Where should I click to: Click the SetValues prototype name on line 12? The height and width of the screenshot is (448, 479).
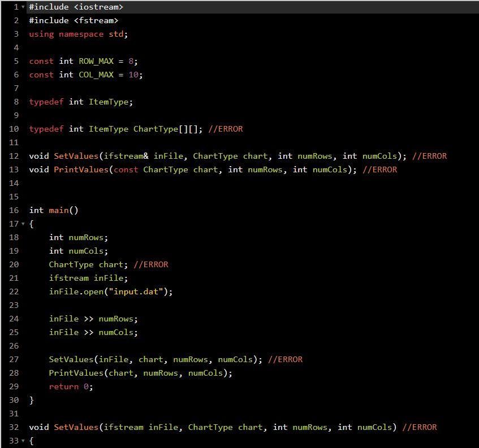(76, 156)
